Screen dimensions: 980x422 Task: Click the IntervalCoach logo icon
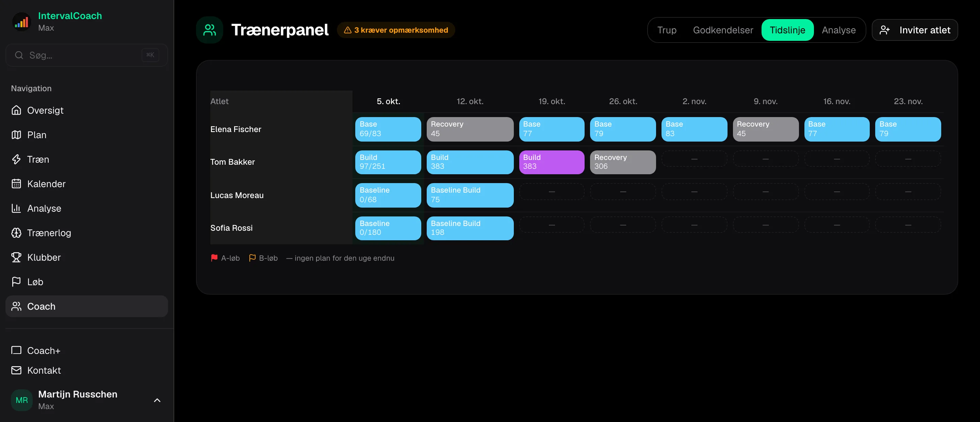coord(22,22)
